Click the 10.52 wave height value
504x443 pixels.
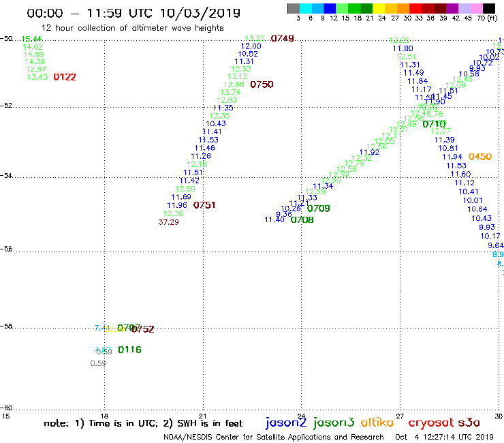[x=248, y=54]
